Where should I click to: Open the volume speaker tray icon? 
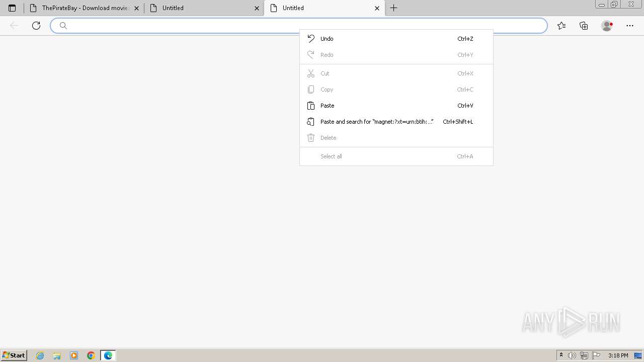coord(572,355)
